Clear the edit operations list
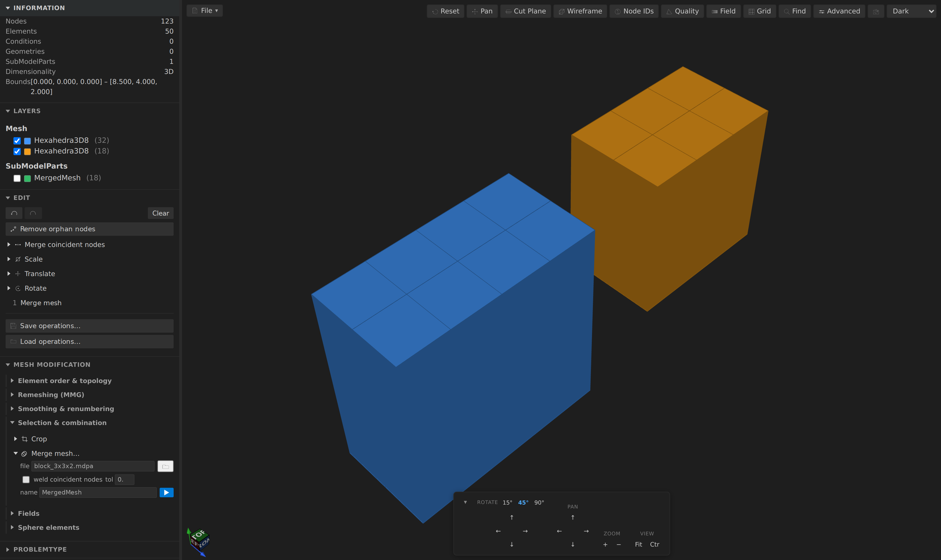The height and width of the screenshot is (560, 941). [160, 213]
